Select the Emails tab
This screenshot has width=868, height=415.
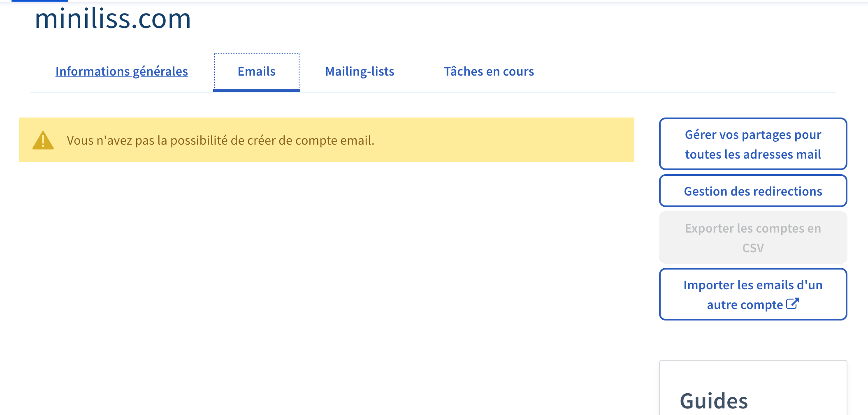tap(256, 71)
